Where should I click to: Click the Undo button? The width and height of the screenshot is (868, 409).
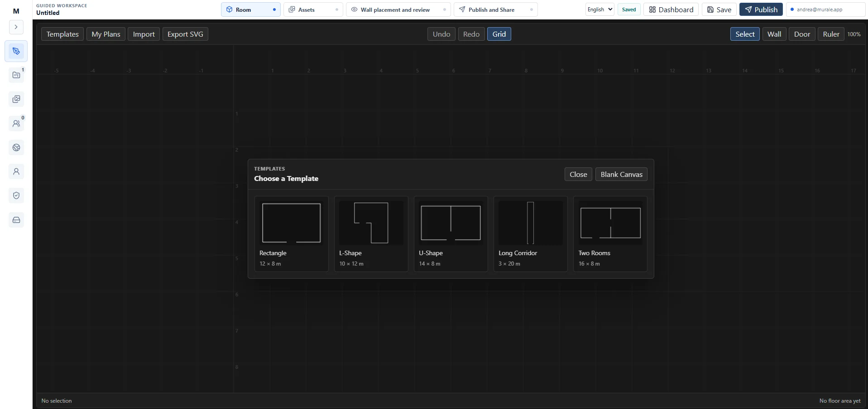click(x=441, y=34)
